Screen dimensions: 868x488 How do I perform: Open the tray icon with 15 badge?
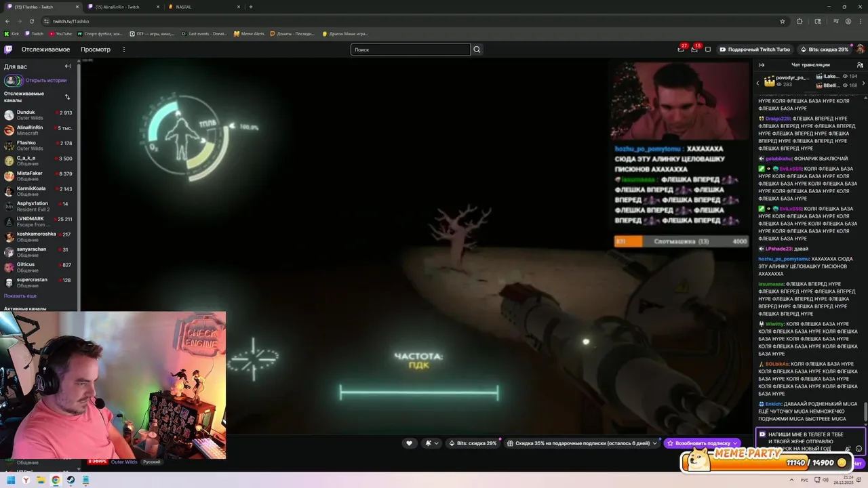694,49
